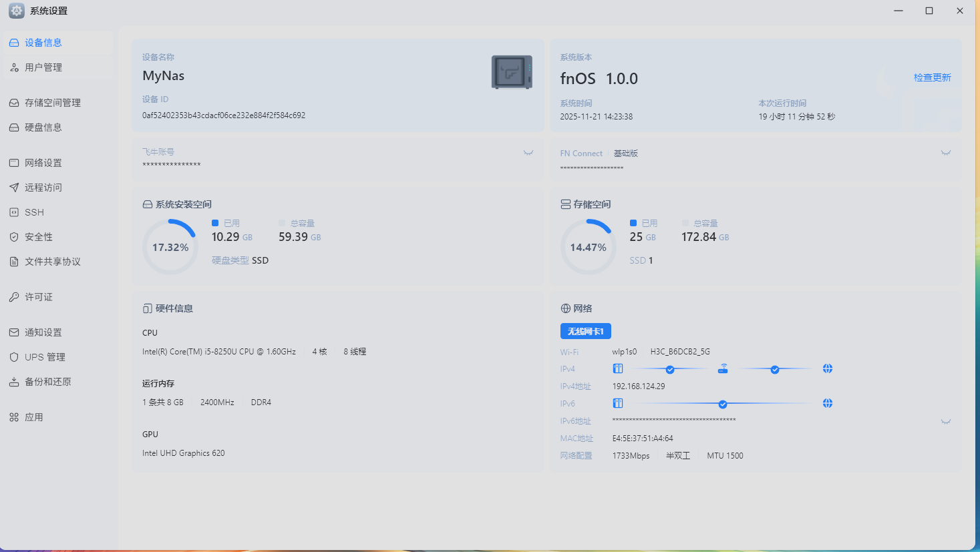Click the globe icon beside 网络 heading
This screenshot has height=552, width=980.
tap(566, 308)
